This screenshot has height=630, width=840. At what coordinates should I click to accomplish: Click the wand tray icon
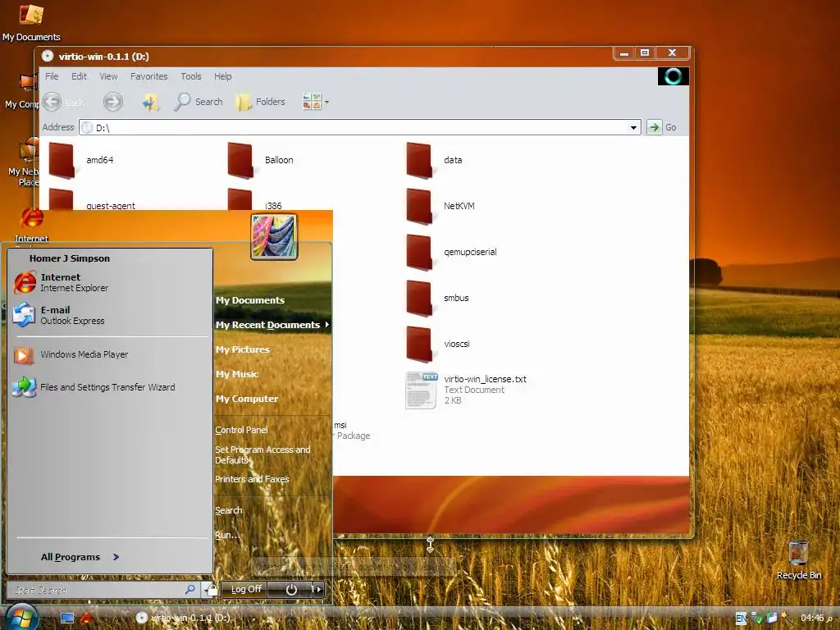click(787, 619)
